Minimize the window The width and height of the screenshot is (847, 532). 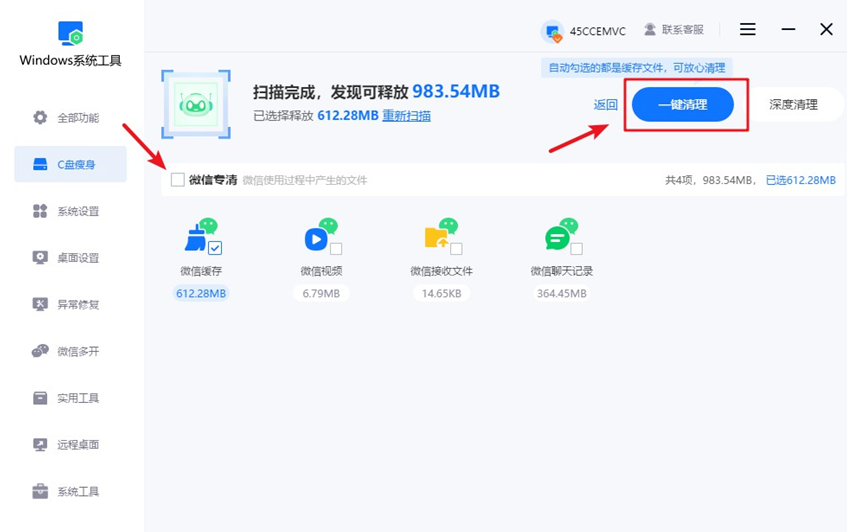(x=788, y=29)
